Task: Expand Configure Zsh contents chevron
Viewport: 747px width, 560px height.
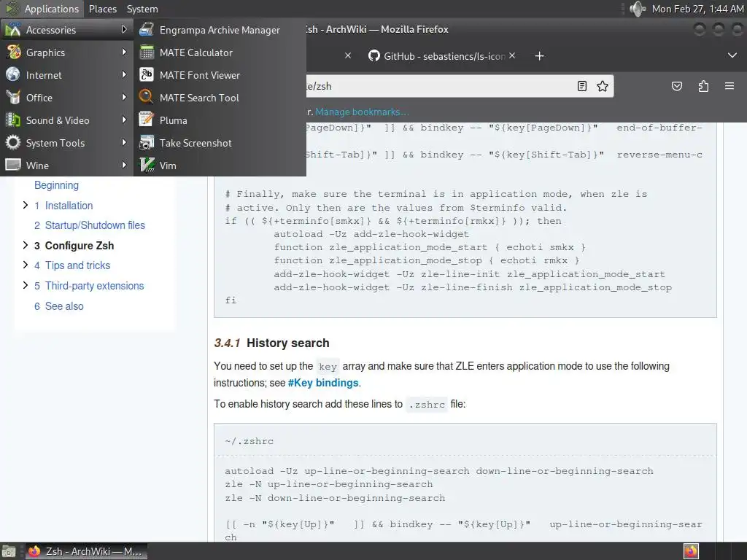Action: pos(26,245)
